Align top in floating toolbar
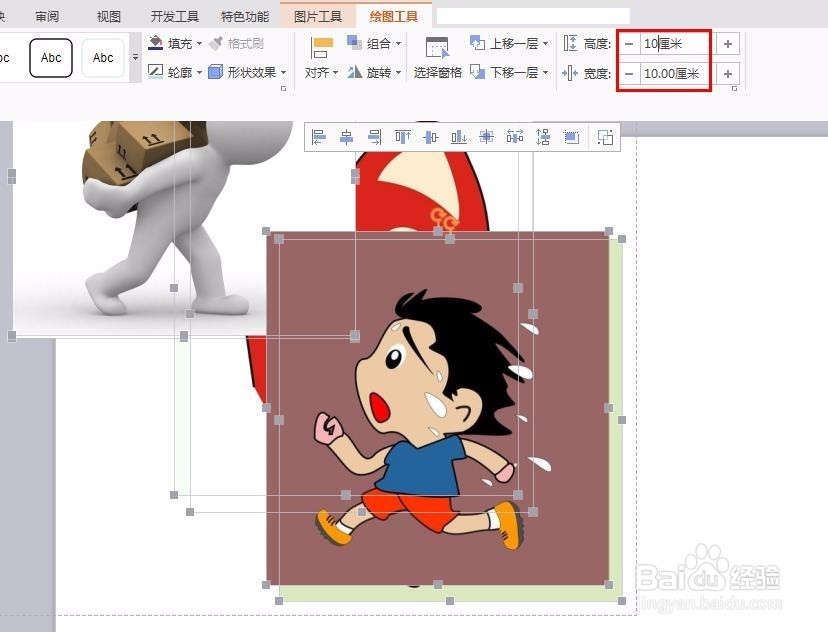This screenshot has width=828, height=632. tap(403, 137)
